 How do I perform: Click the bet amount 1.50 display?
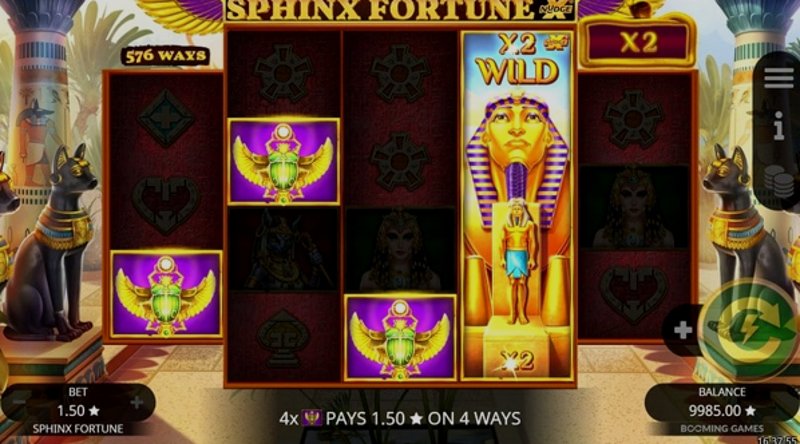78,411
